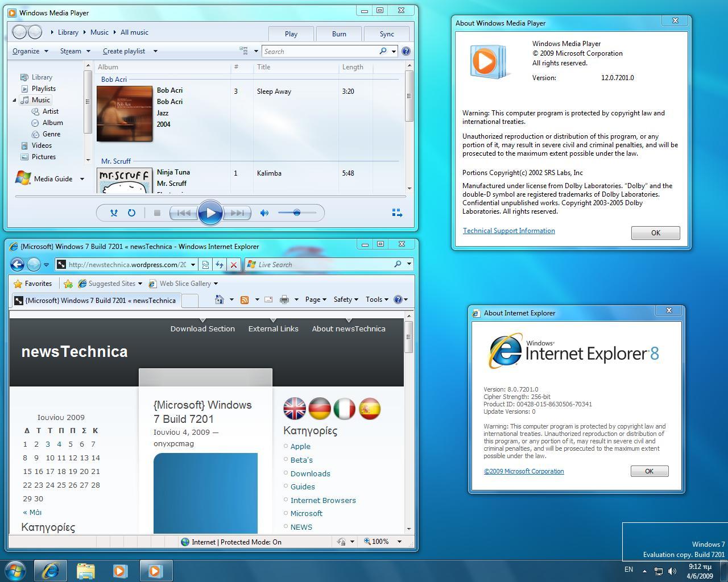This screenshot has width=728, height=582.
Task: Click the stop playback icon
Action: pos(157,213)
